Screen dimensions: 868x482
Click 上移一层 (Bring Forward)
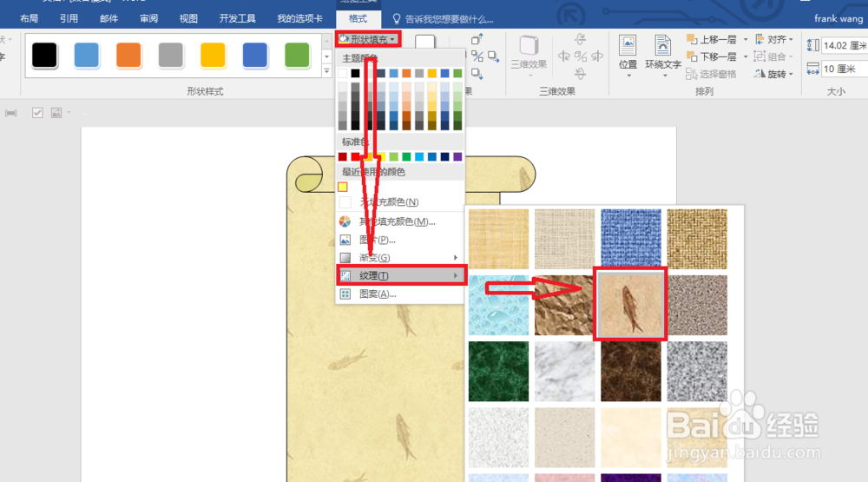click(x=712, y=39)
